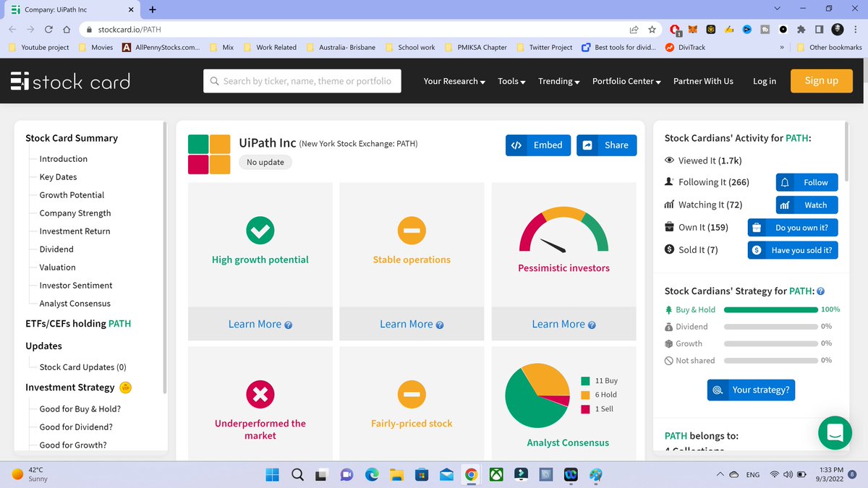Click the help icon on Pessimistic investors Learn More
868x488 pixels.
tap(592, 325)
